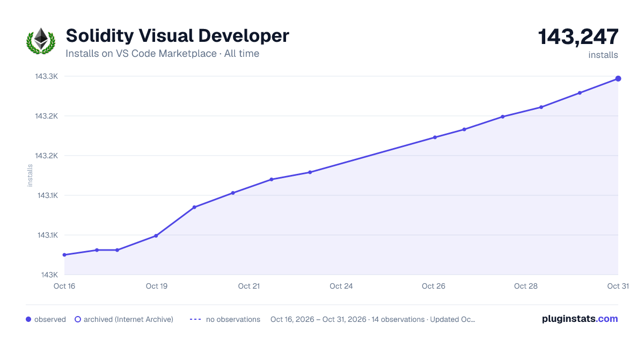The height and width of the screenshot is (338, 644).
Task: Click the 'Oct 24' x-axis label
Action: 341,286
